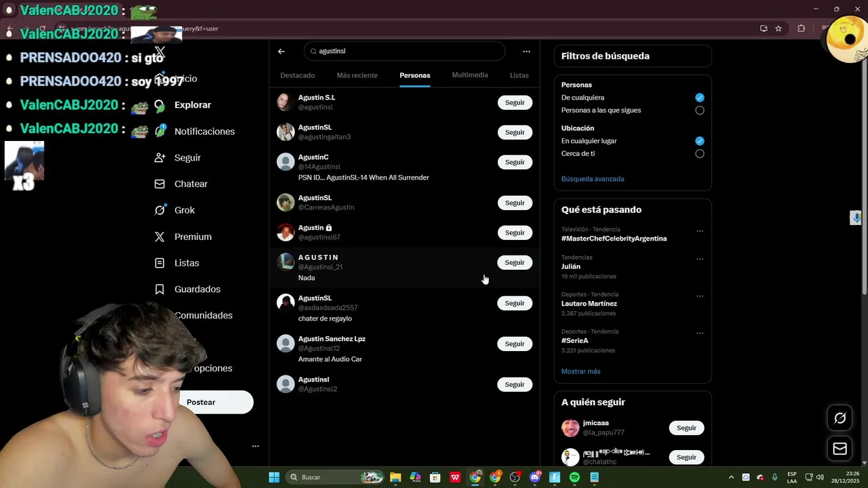Switch to the Listas tab
This screenshot has width=868, height=488.
tap(519, 75)
